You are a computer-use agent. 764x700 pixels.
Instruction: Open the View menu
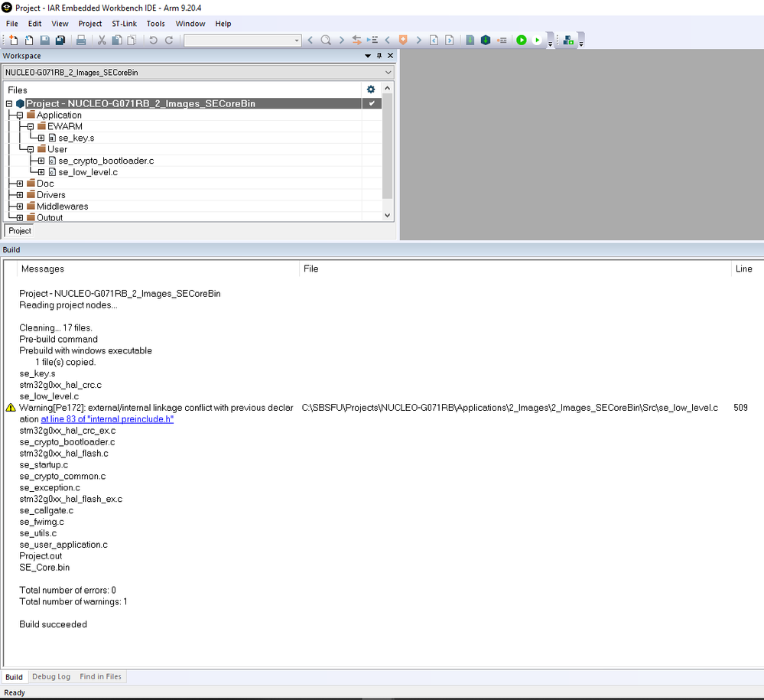(x=60, y=24)
